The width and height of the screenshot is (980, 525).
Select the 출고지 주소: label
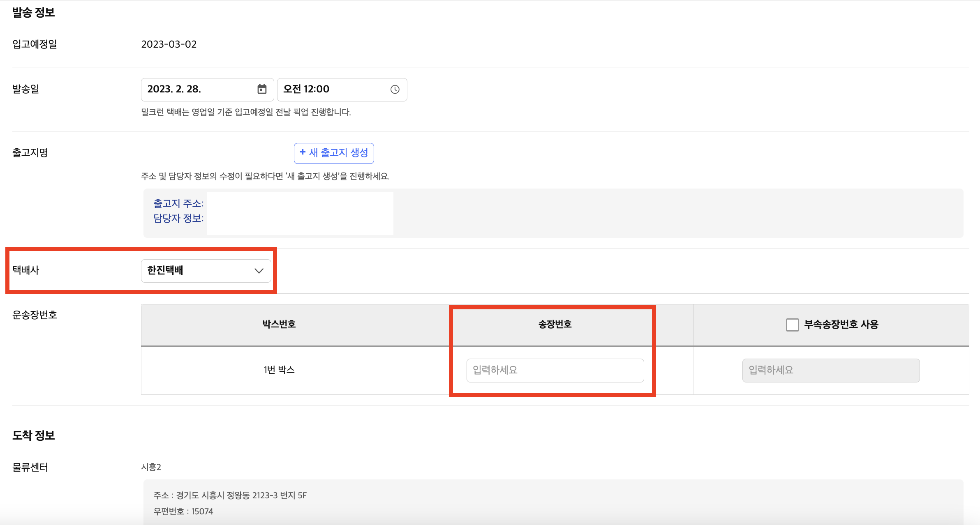tap(178, 203)
